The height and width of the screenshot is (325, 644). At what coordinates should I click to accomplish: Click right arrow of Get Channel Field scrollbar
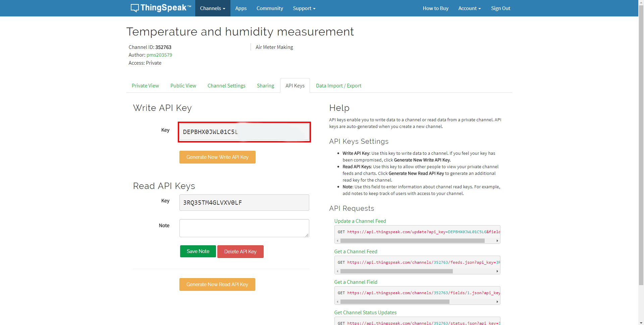click(x=497, y=302)
